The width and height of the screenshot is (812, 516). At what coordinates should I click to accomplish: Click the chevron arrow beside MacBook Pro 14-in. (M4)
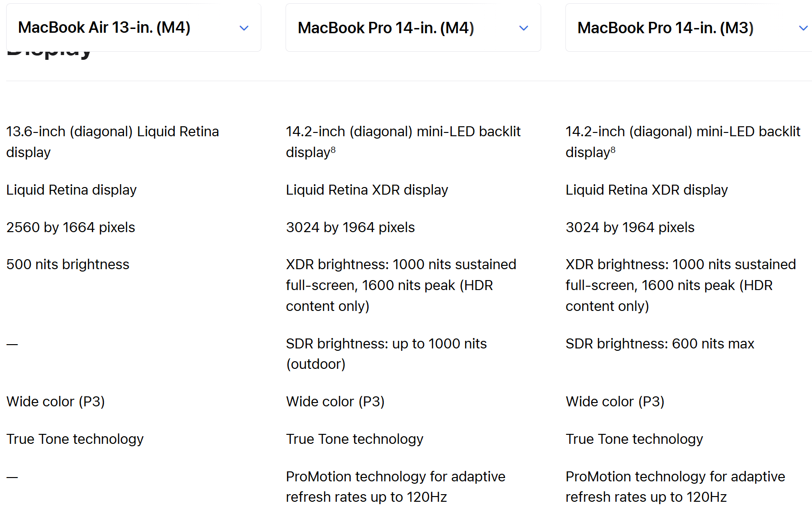pos(524,28)
